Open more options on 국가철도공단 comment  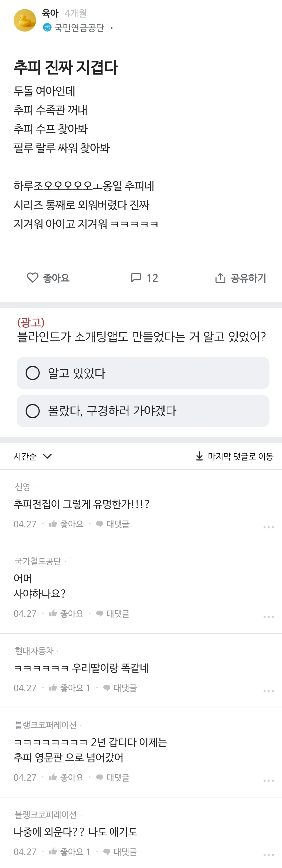[268, 617]
